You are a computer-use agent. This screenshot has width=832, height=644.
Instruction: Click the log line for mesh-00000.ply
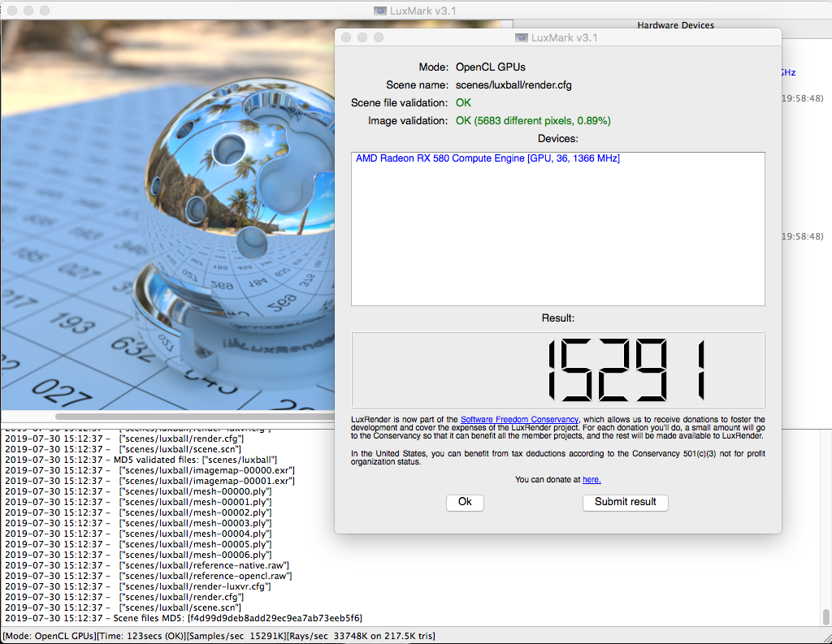[x=138, y=491]
